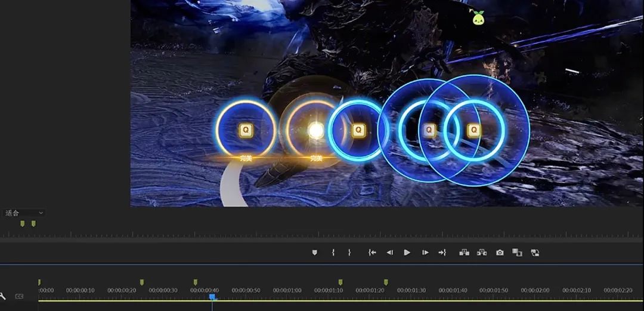Click the timeline marker near 00:00:01:20
644x311 pixels.
point(386,282)
